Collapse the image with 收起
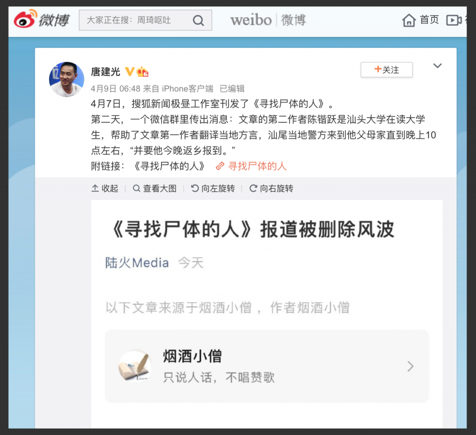This screenshot has width=476, height=435. [x=105, y=188]
